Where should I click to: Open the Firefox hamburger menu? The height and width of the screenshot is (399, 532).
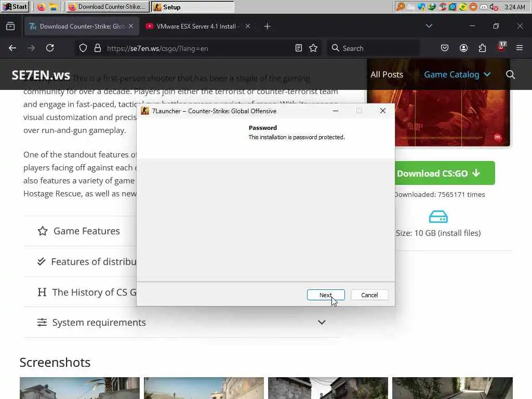pos(520,48)
